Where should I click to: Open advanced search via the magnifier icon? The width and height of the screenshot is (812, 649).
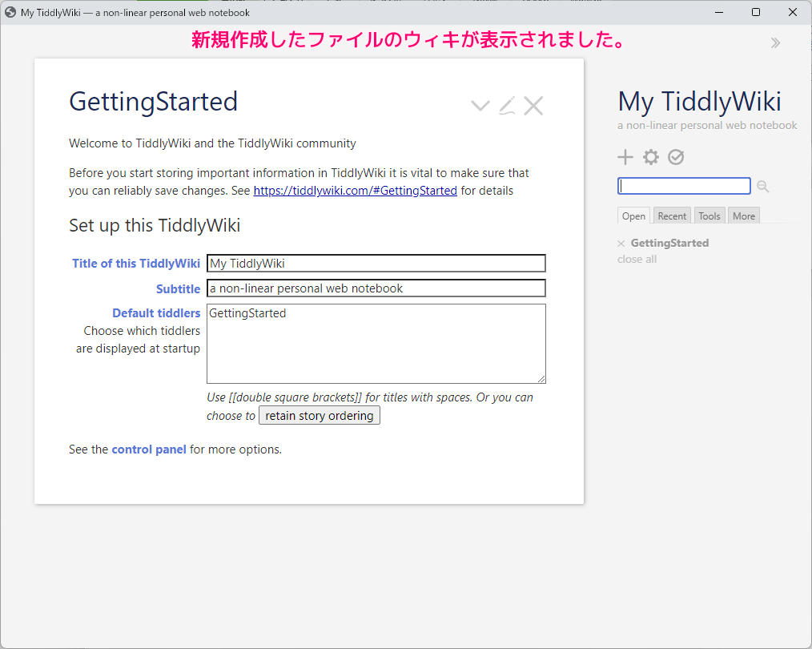tap(762, 186)
